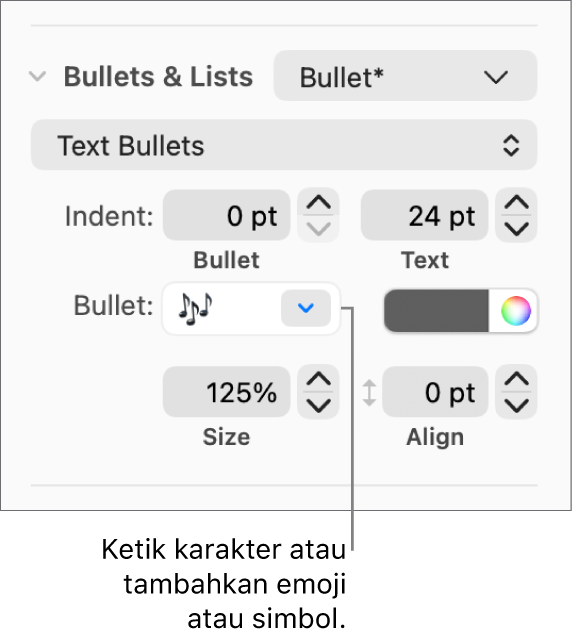Open the Text Bullets type popup
The height and width of the screenshot is (644, 572).
pyautogui.click(x=284, y=145)
